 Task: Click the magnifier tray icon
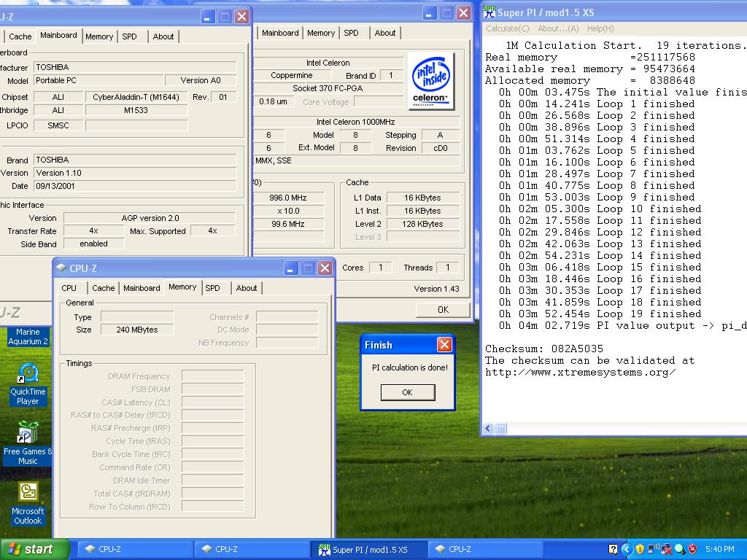(680, 549)
